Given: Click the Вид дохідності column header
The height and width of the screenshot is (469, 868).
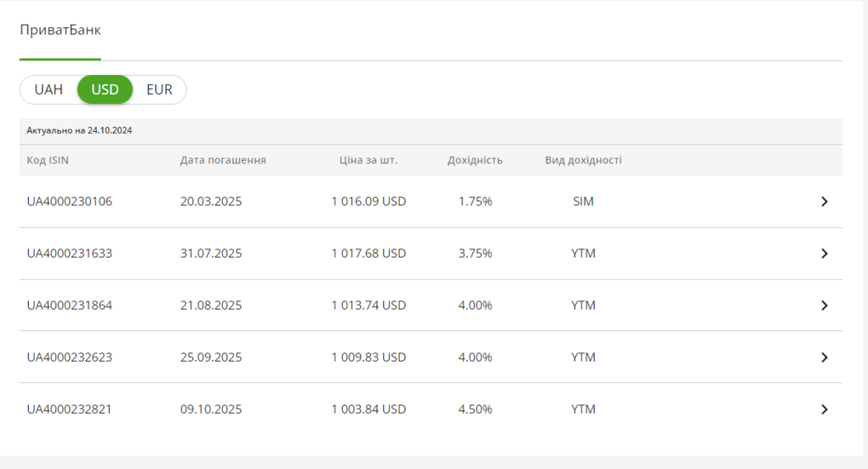Looking at the screenshot, I should (583, 160).
